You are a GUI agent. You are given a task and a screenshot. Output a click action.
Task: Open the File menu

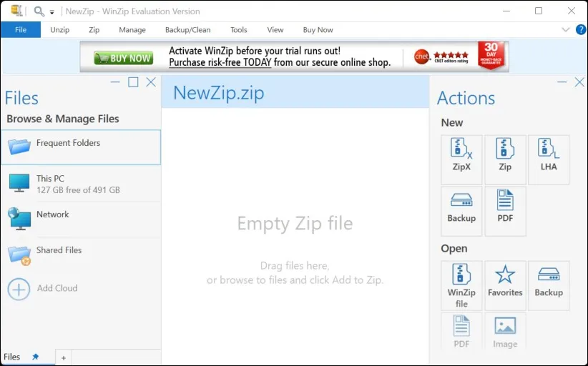pos(21,29)
